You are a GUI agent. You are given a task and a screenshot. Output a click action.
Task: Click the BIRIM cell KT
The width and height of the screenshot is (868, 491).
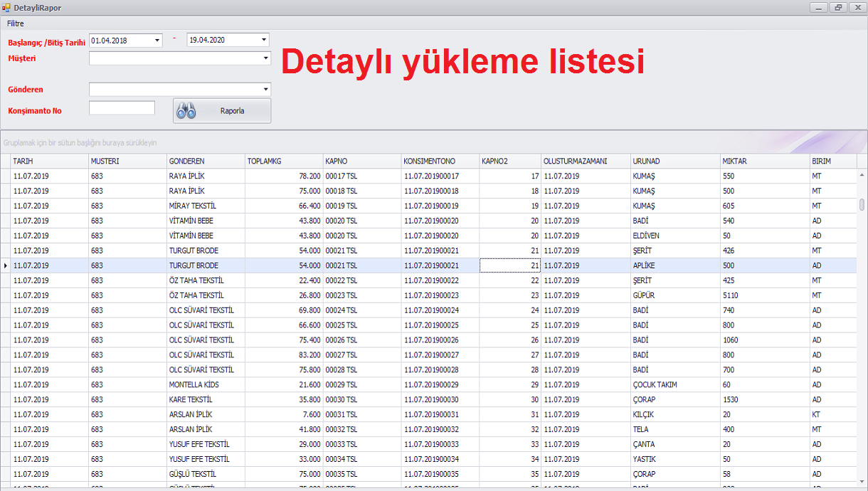[833, 415]
